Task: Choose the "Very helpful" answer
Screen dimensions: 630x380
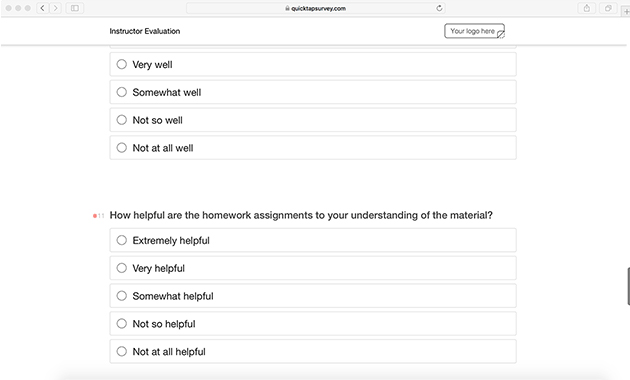Action: coord(313,268)
